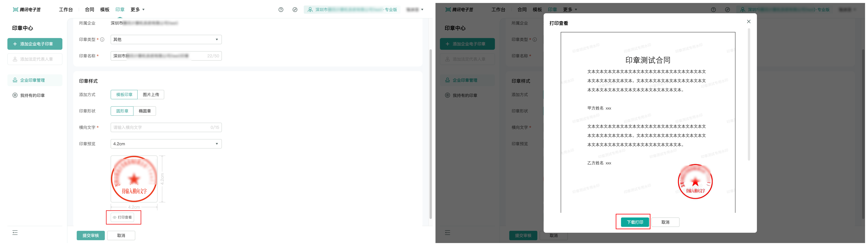Click the compass icon in left window header
Image resolution: width=868 pixels, height=246 pixels.
295,9
